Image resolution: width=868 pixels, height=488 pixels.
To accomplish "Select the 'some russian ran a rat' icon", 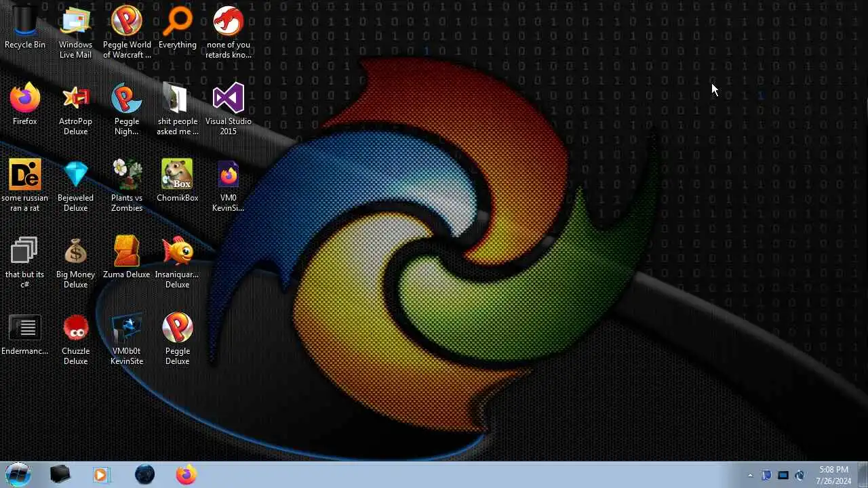I will pyautogui.click(x=25, y=186).
